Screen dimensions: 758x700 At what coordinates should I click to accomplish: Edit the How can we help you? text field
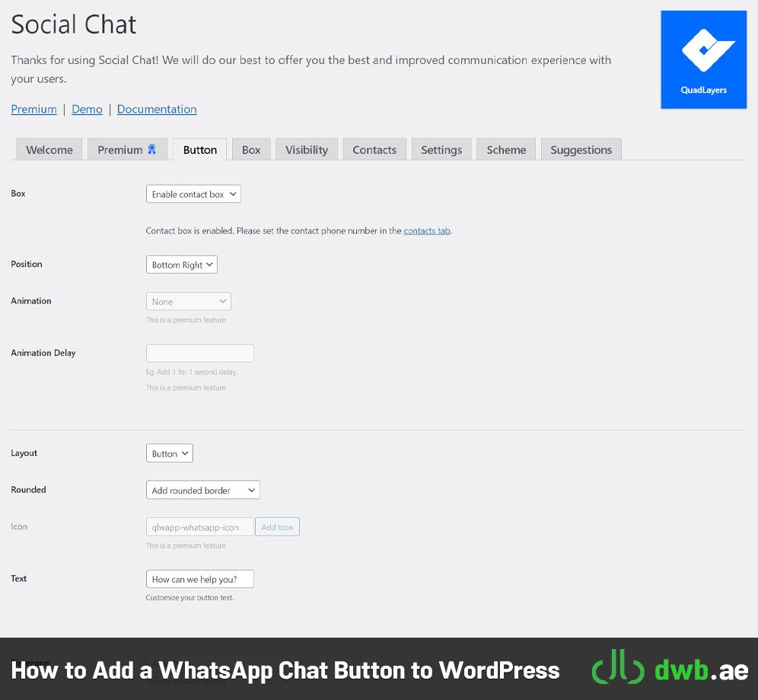point(199,579)
